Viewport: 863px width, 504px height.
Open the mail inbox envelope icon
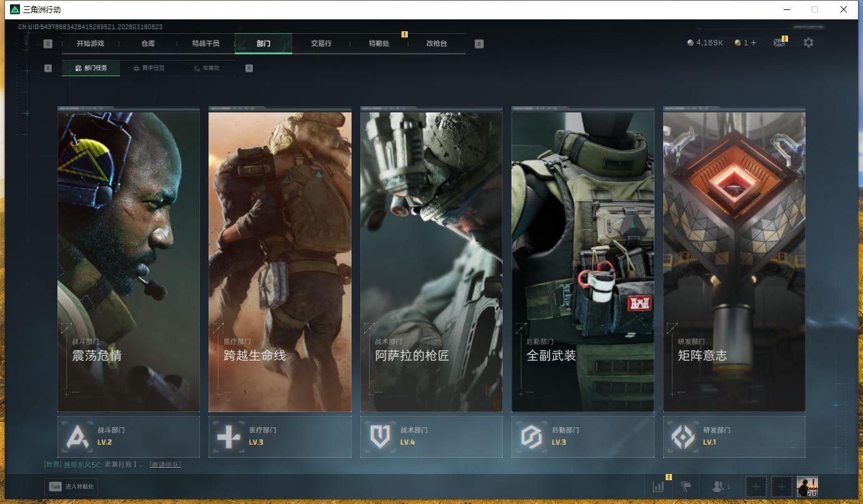point(779,43)
